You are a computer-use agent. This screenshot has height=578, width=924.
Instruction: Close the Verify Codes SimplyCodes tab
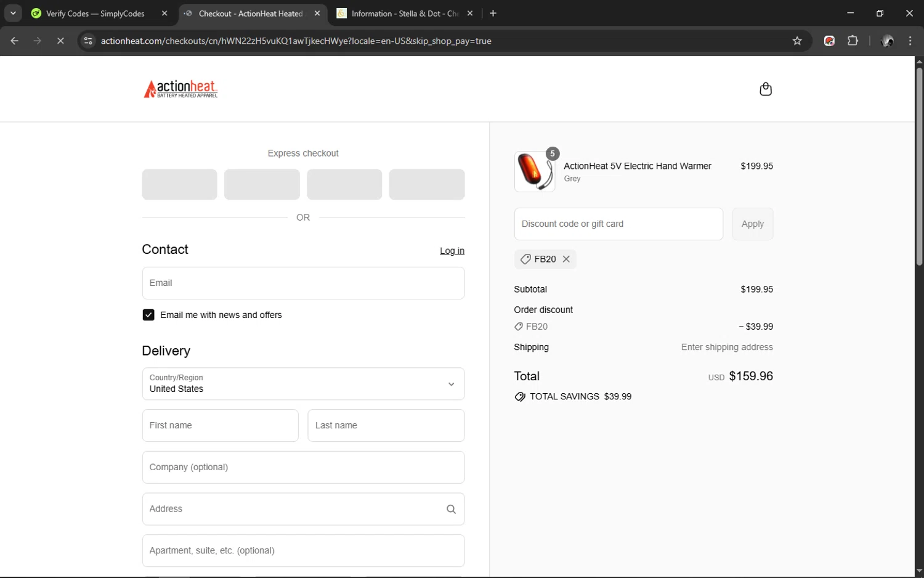click(x=164, y=13)
